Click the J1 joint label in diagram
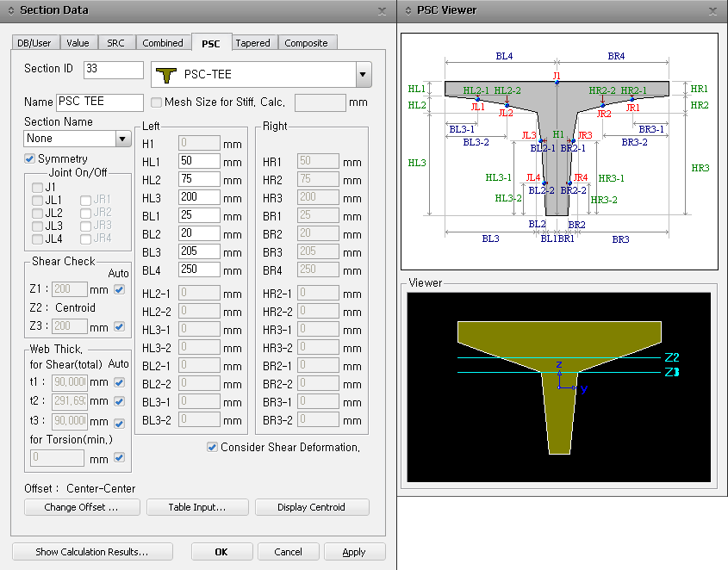The height and width of the screenshot is (570, 728). (557, 75)
